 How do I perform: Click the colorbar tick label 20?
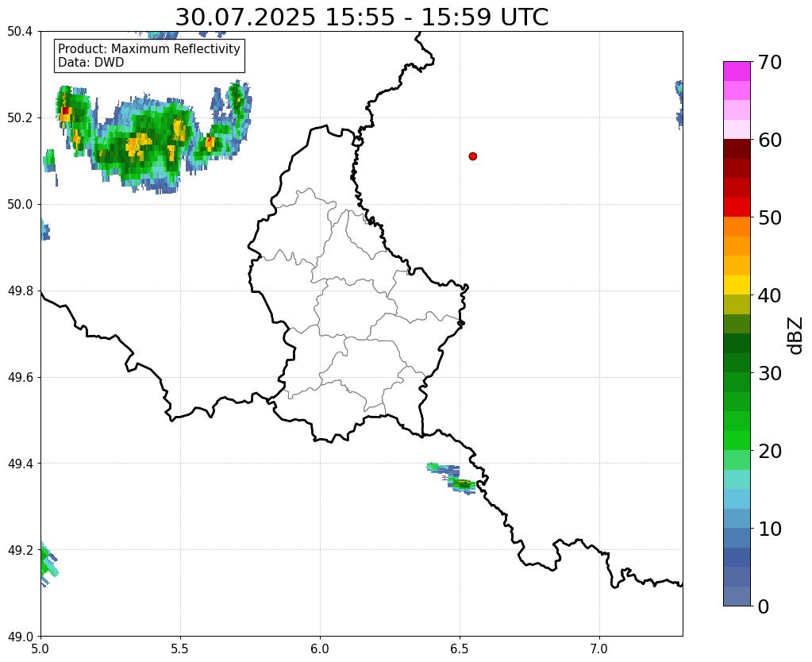click(x=770, y=451)
